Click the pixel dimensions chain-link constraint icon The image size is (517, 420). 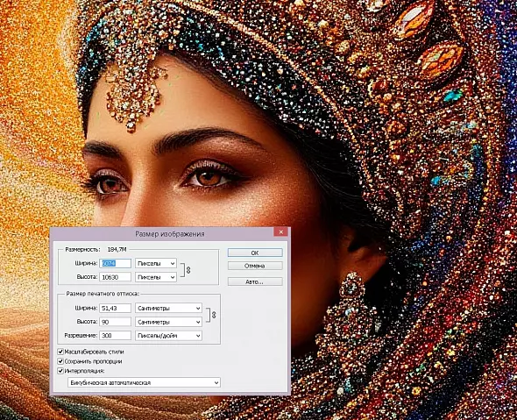point(188,270)
